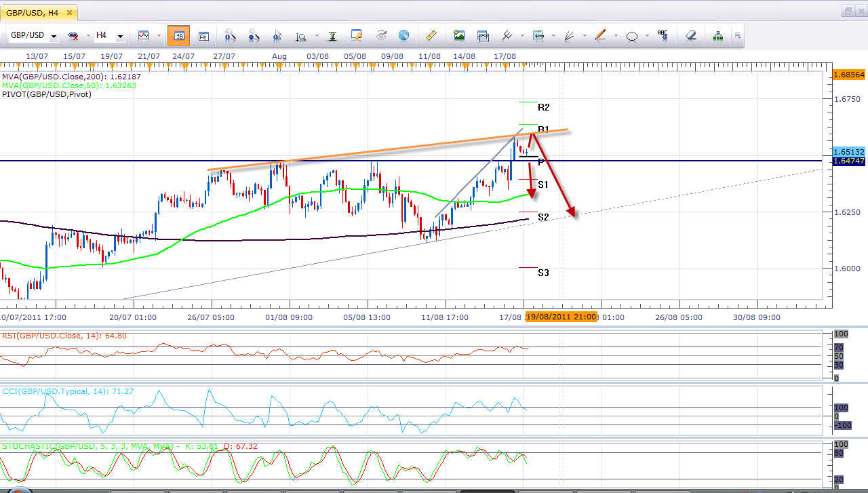
Task: Click the green vertical autoscale icon
Action: pos(332,35)
